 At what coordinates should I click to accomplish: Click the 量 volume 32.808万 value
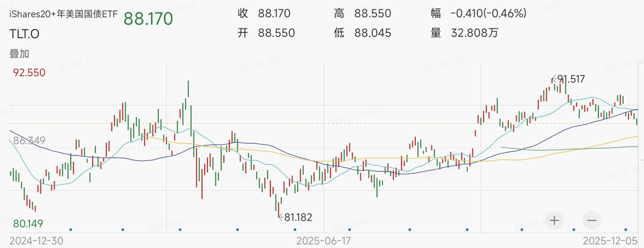coord(474,33)
